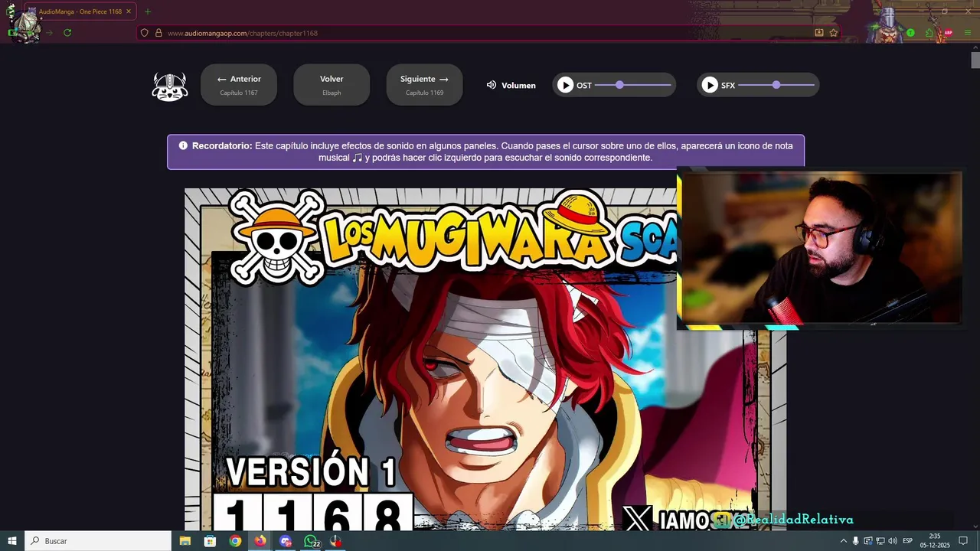
Task: Open File Explorer from the taskbar
Action: (185, 541)
